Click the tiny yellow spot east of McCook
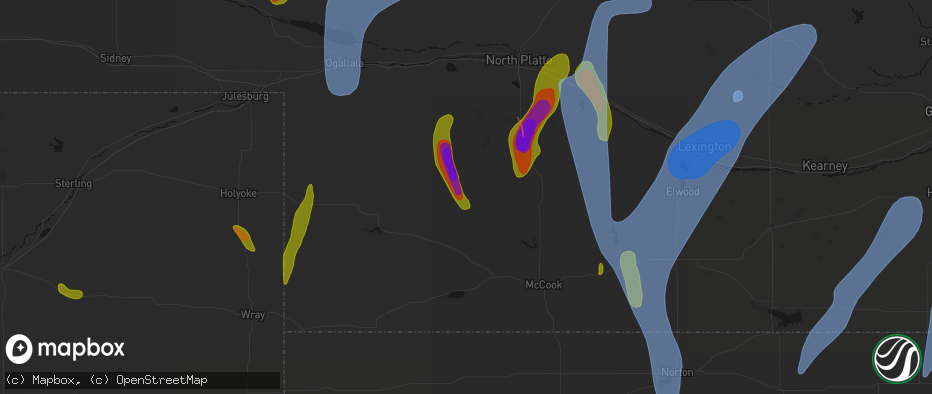 pyautogui.click(x=600, y=269)
